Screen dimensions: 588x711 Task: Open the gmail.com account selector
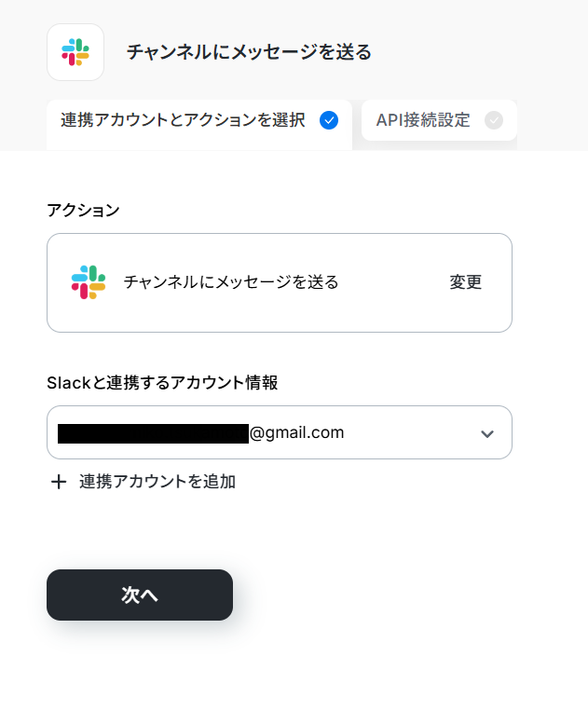point(280,432)
